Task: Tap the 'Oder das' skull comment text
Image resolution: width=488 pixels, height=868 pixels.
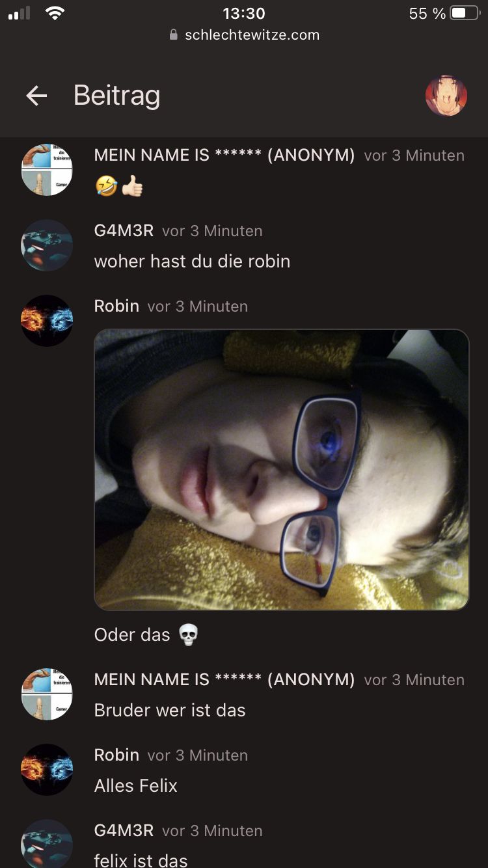Action: [x=146, y=634]
